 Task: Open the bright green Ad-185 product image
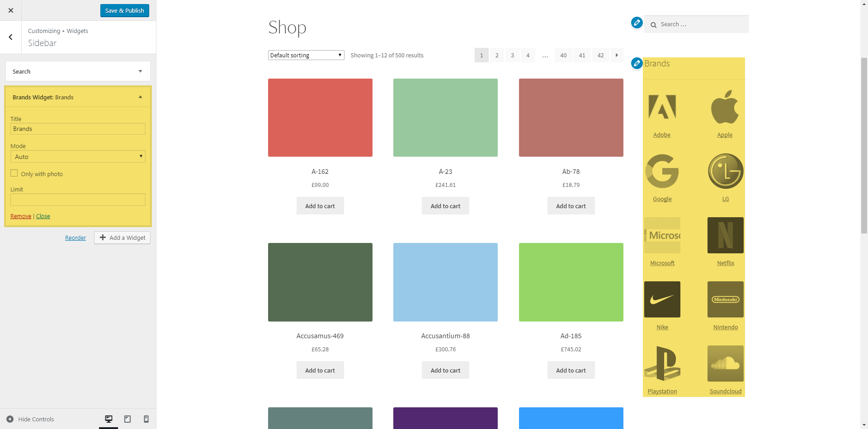[571, 282]
